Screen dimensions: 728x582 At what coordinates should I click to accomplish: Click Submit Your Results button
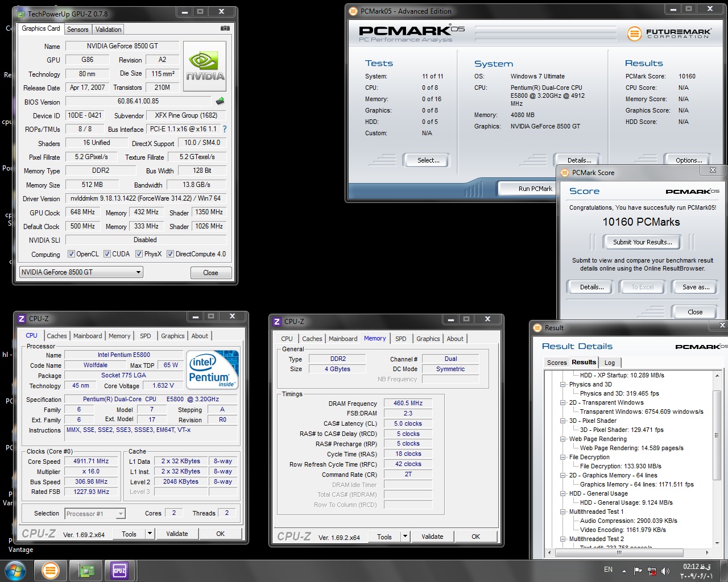coord(643,242)
